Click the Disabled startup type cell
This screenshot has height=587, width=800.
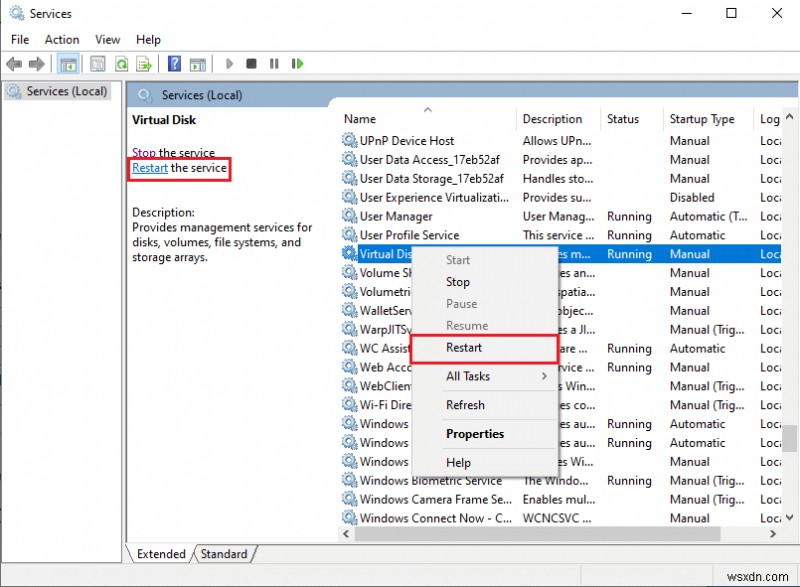click(691, 197)
